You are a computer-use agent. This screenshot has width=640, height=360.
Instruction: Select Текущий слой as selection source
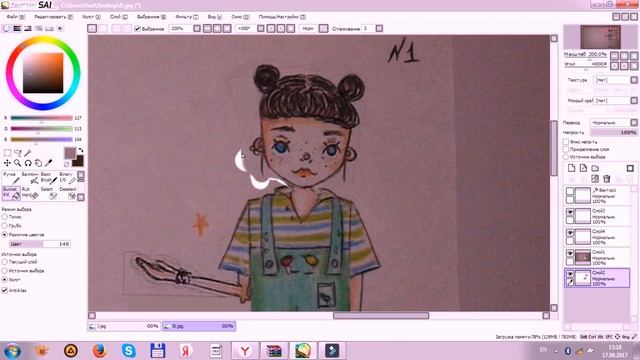pyautogui.click(x=4, y=262)
